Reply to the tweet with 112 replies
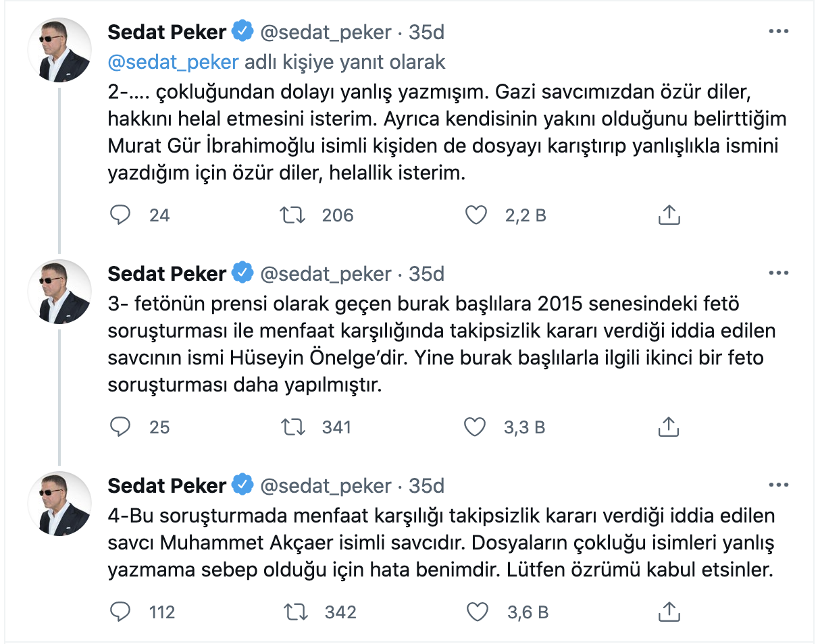 pos(120,612)
